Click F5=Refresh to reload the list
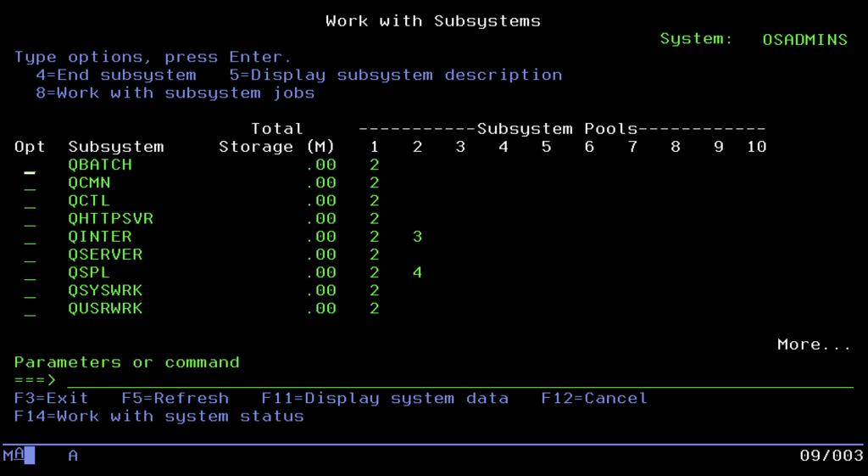 (x=175, y=398)
